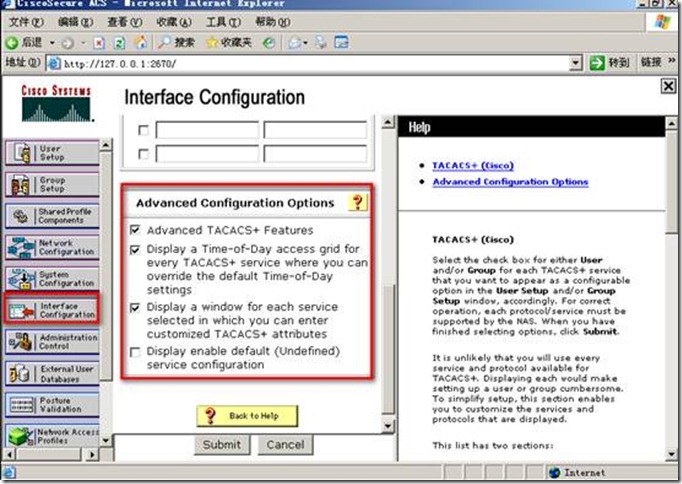682x484 pixels.
Task: Open the View menu (查看)
Action: point(125,22)
